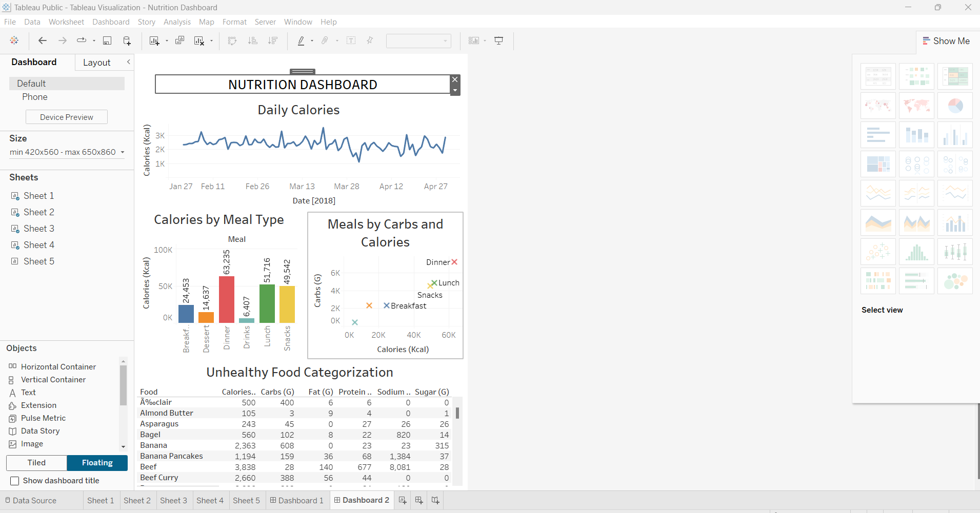Screen dimensions: 980x513
Task: Open the dashboard Size dropdown
Action: pyautogui.click(x=67, y=152)
